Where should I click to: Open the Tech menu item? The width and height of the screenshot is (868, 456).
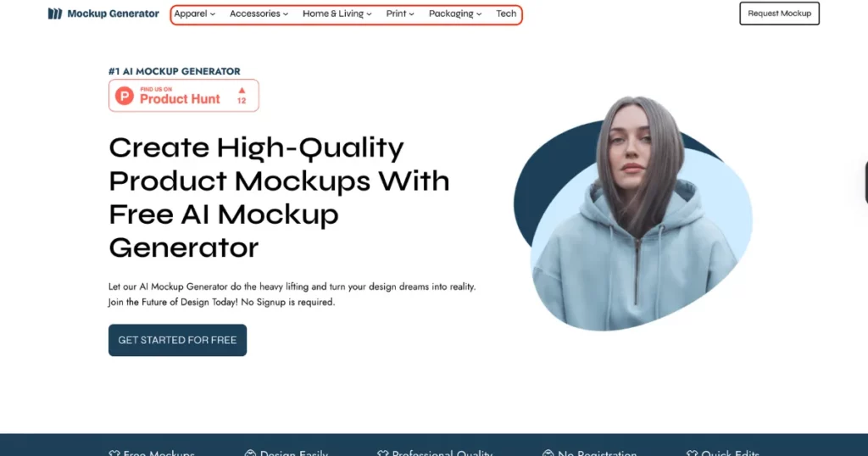506,14
